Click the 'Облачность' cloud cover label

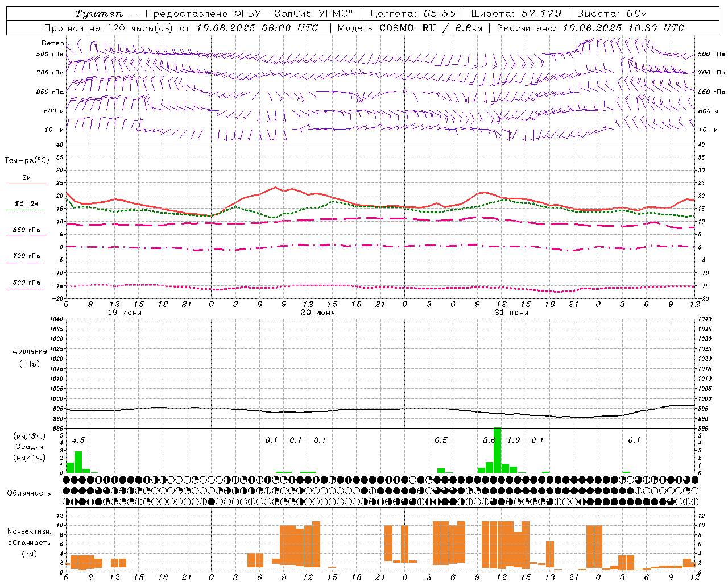[29, 493]
